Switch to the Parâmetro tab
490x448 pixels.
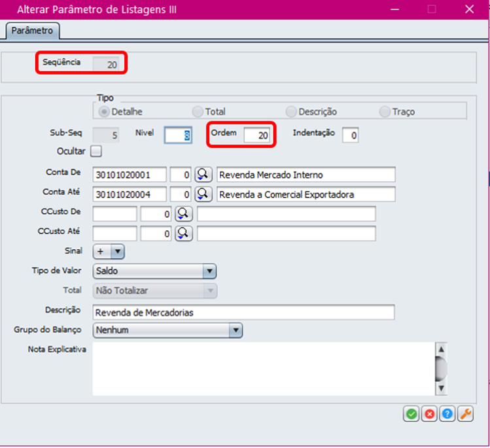point(32,30)
